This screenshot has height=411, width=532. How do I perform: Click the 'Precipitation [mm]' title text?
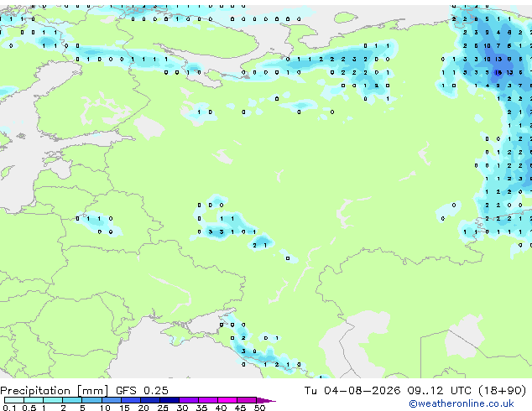pyautogui.click(x=55, y=391)
